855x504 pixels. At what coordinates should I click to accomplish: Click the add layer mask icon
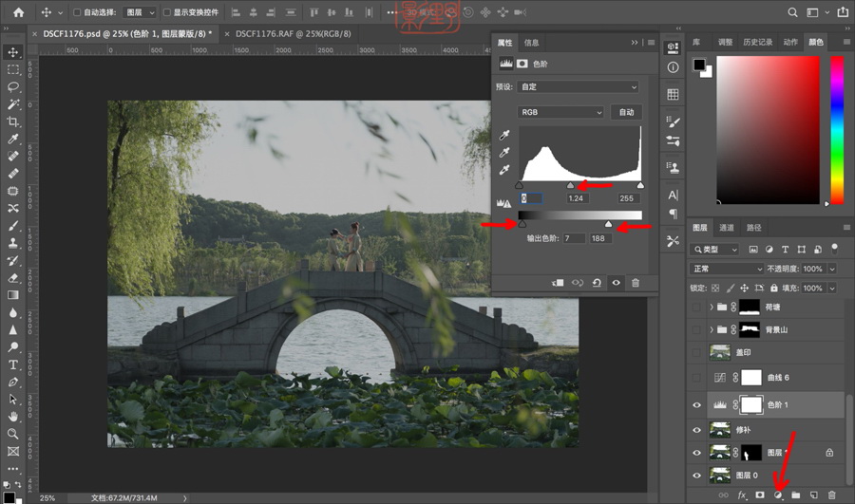point(760,495)
